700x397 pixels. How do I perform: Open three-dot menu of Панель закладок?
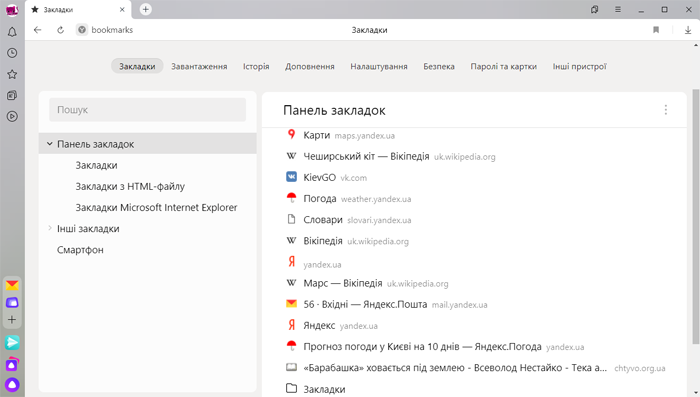(x=666, y=110)
